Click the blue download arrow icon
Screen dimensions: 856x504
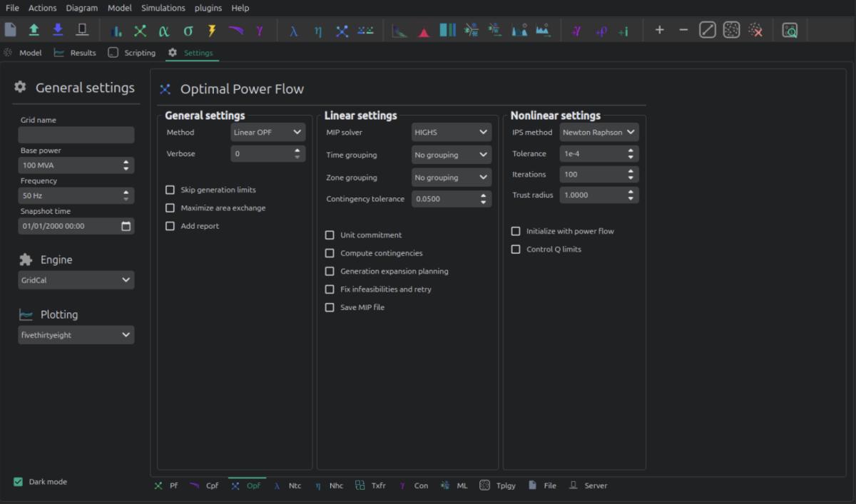(58, 30)
